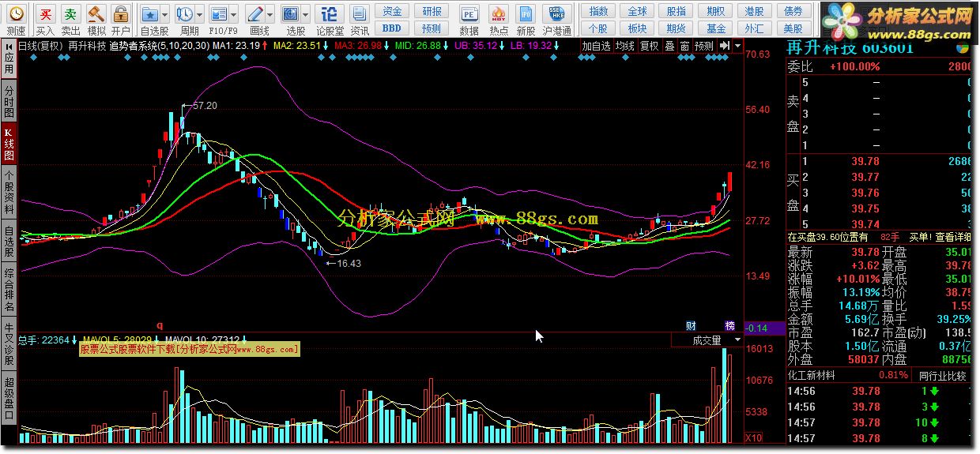Click the 板块 sectors button
This screenshot has width=980, height=454.
pos(638,28)
